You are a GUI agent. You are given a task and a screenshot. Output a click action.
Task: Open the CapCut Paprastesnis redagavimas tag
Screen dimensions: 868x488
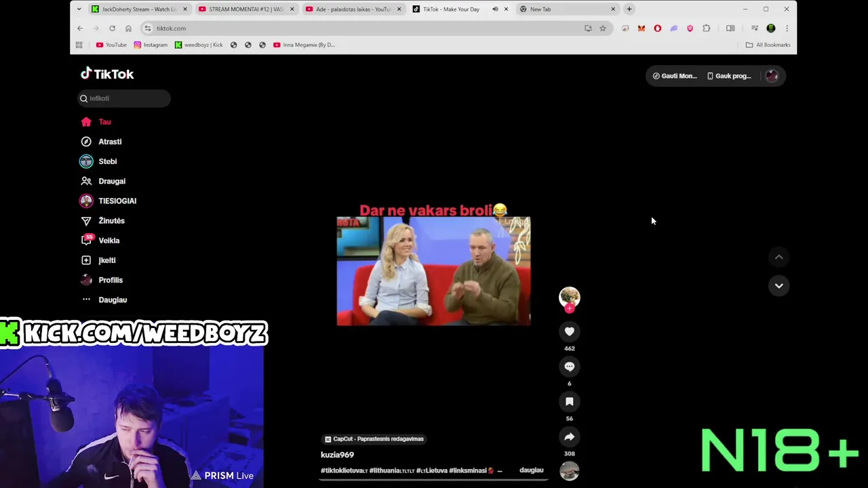click(374, 439)
